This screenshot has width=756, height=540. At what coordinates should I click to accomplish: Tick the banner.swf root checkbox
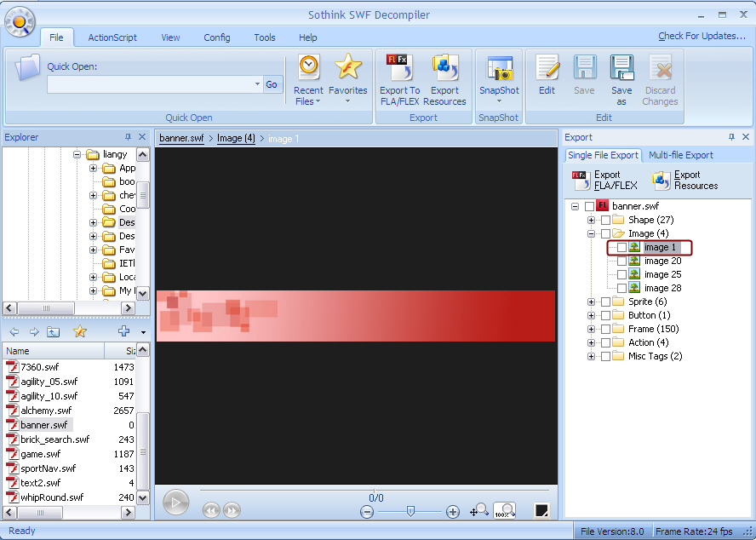[590, 207]
